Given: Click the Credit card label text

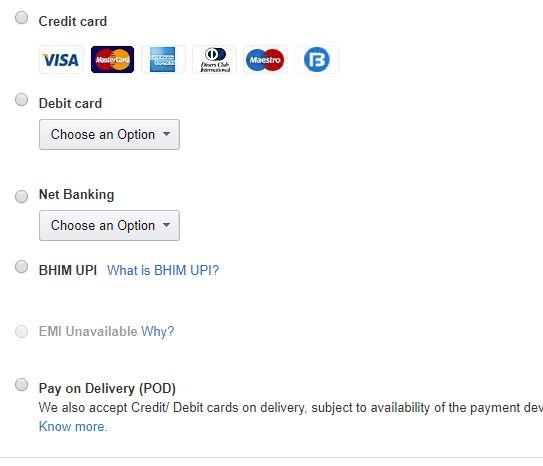Looking at the screenshot, I should point(73,21).
